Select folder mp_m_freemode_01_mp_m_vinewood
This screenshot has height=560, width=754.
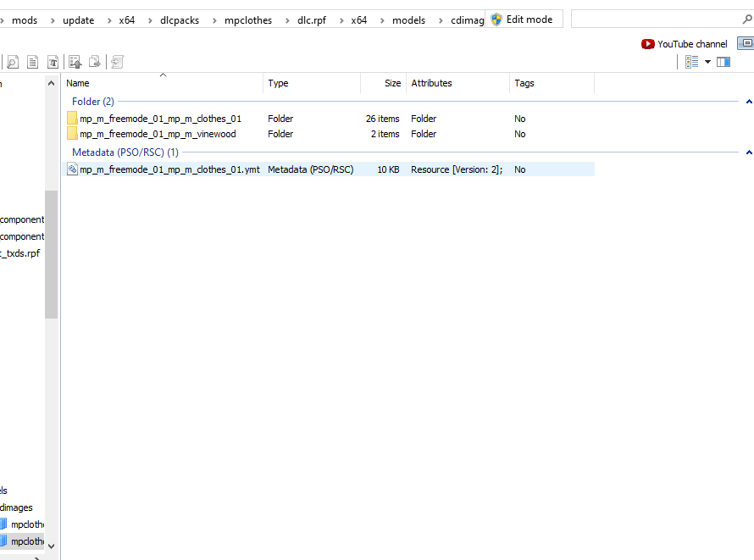click(x=158, y=134)
